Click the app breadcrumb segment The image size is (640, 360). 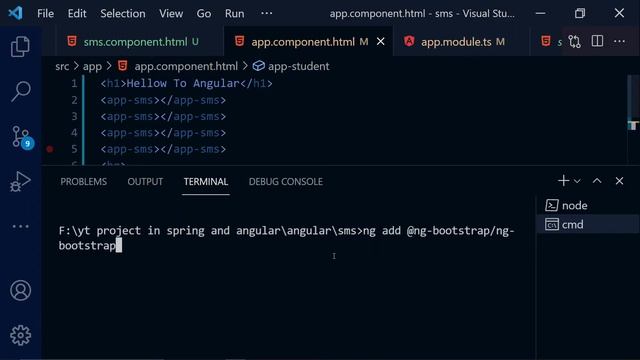click(x=92, y=66)
